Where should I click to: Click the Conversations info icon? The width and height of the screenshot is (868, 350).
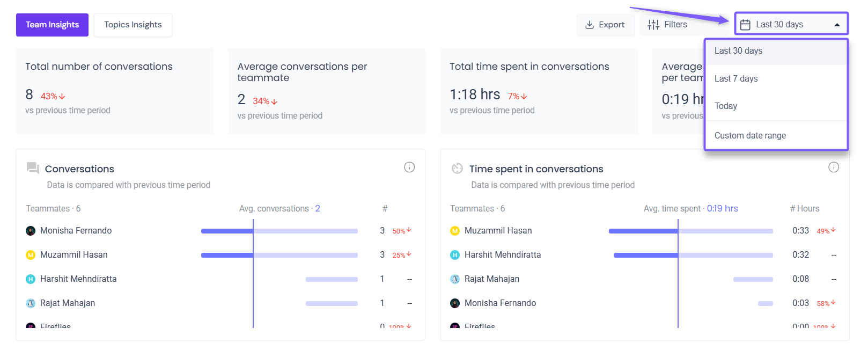pos(409,167)
